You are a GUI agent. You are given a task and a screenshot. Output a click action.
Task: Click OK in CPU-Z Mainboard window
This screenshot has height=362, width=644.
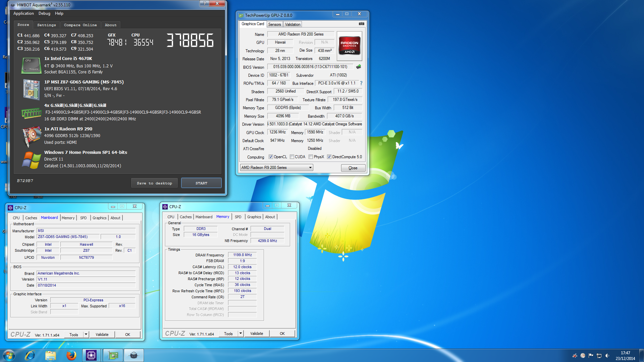[x=127, y=335]
